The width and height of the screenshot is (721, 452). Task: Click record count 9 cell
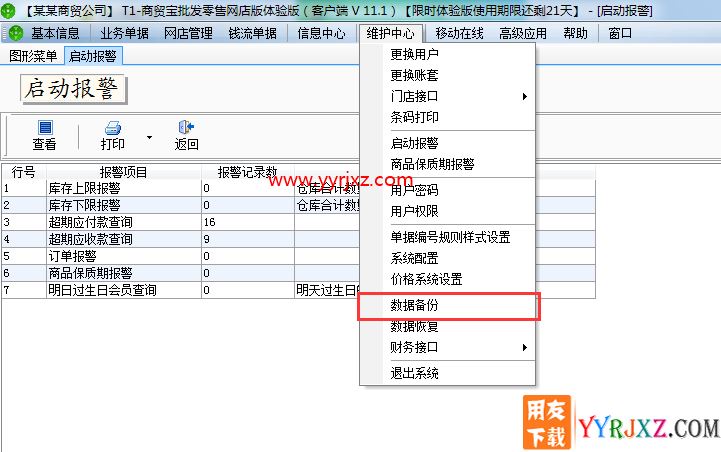click(x=248, y=239)
